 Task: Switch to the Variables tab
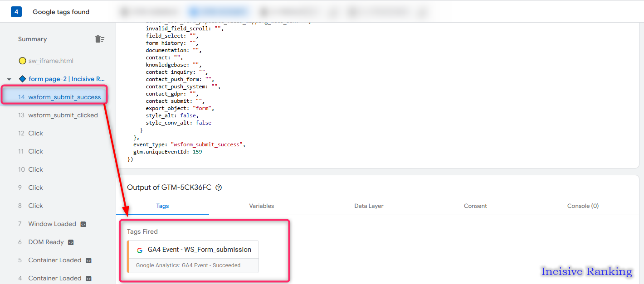pos(262,206)
